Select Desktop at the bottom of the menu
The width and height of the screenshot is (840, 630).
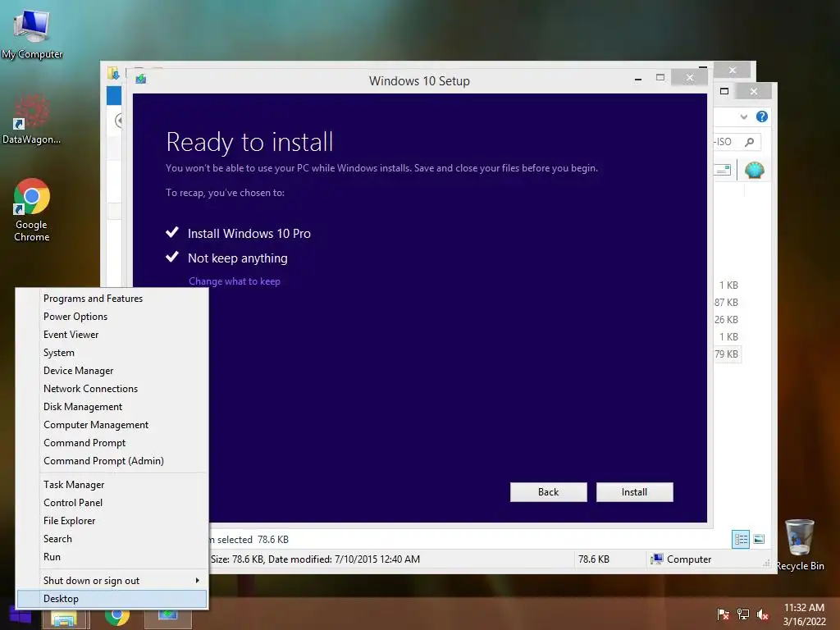coord(112,598)
